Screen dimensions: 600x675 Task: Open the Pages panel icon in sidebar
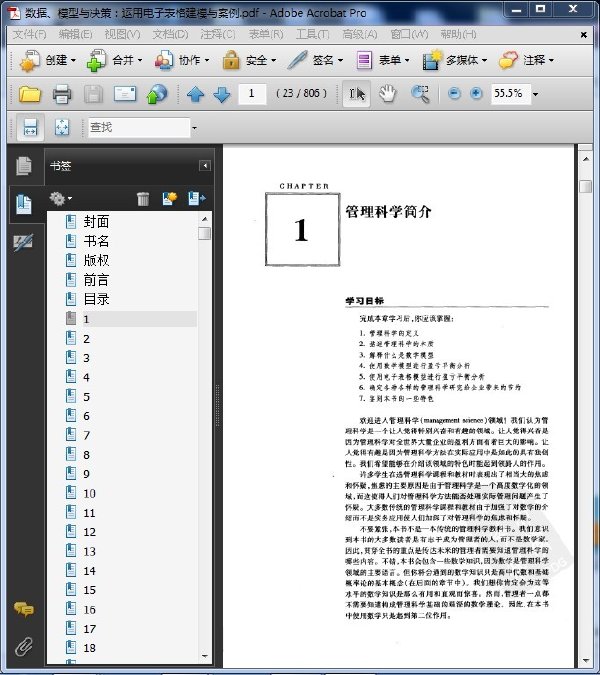pos(24,166)
